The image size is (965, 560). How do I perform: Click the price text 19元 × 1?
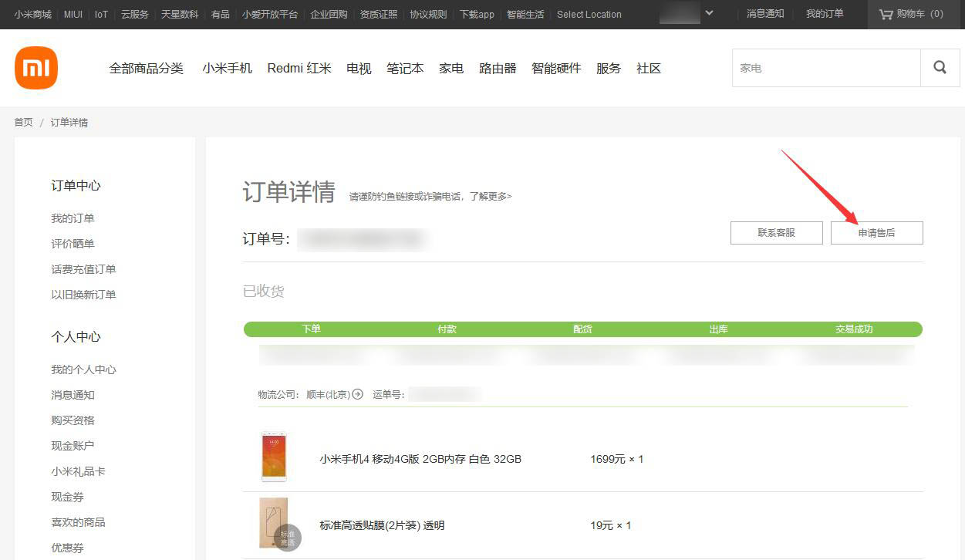point(611,525)
